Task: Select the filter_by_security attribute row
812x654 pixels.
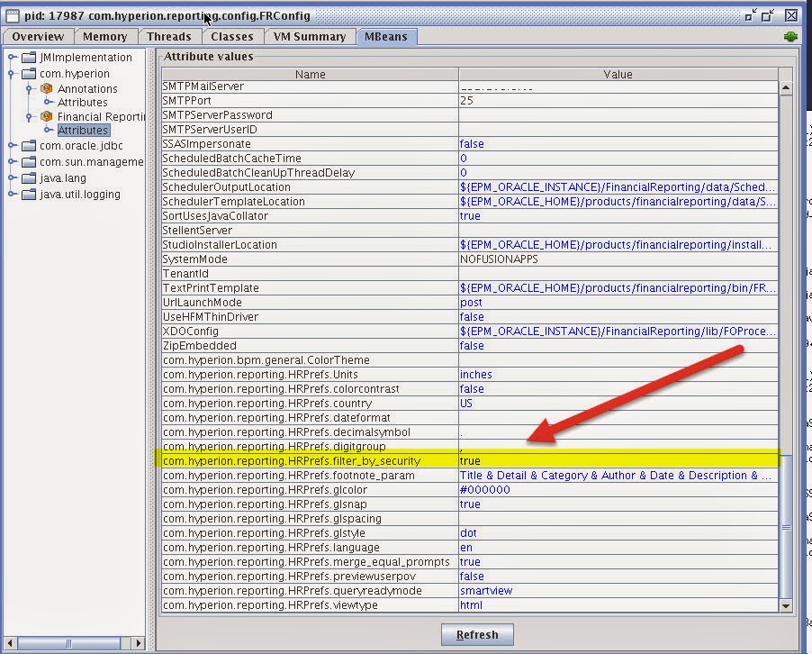Action: pyautogui.click(x=470, y=460)
